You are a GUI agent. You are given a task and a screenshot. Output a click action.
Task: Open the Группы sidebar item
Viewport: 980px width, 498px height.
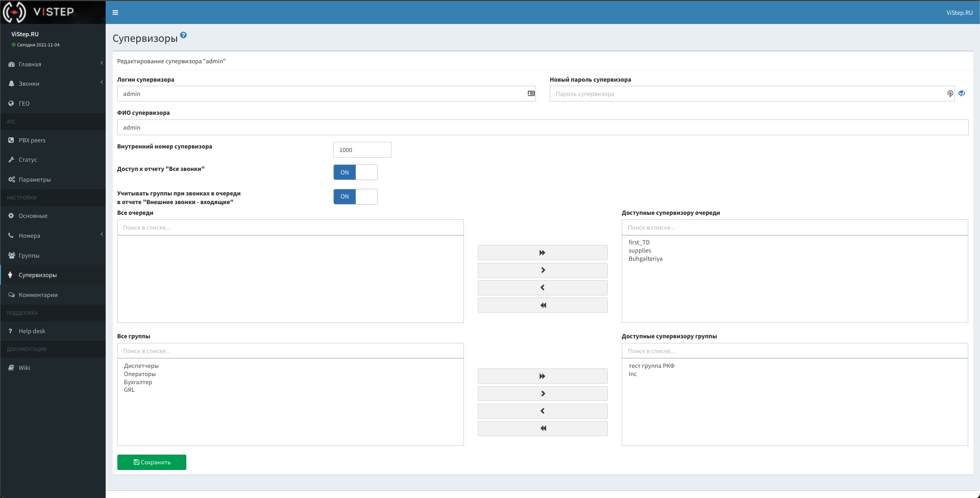pyautogui.click(x=29, y=256)
